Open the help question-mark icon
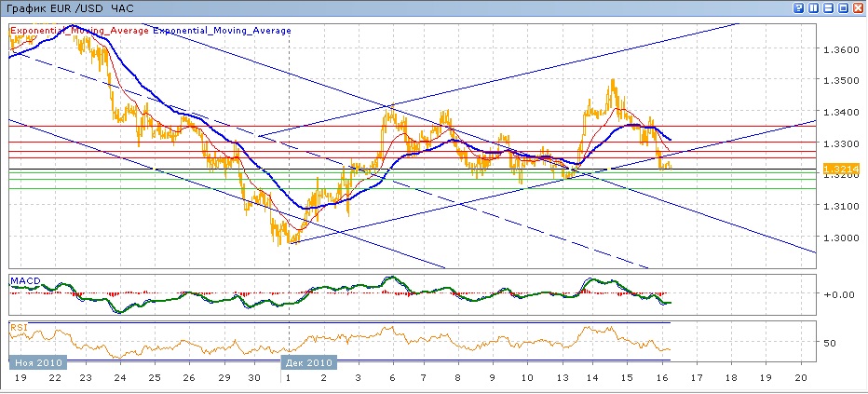Image resolution: width=868 pixels, height=394 pixels. (x=799, y=7)
